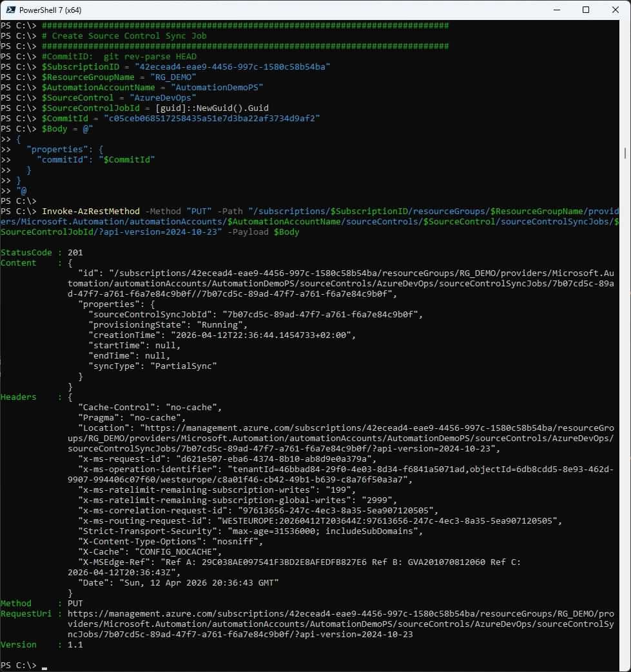This screenshot has height=672, width=631.
Task: Click the blinking cursor at the last prompt
Action: [44, 666]
